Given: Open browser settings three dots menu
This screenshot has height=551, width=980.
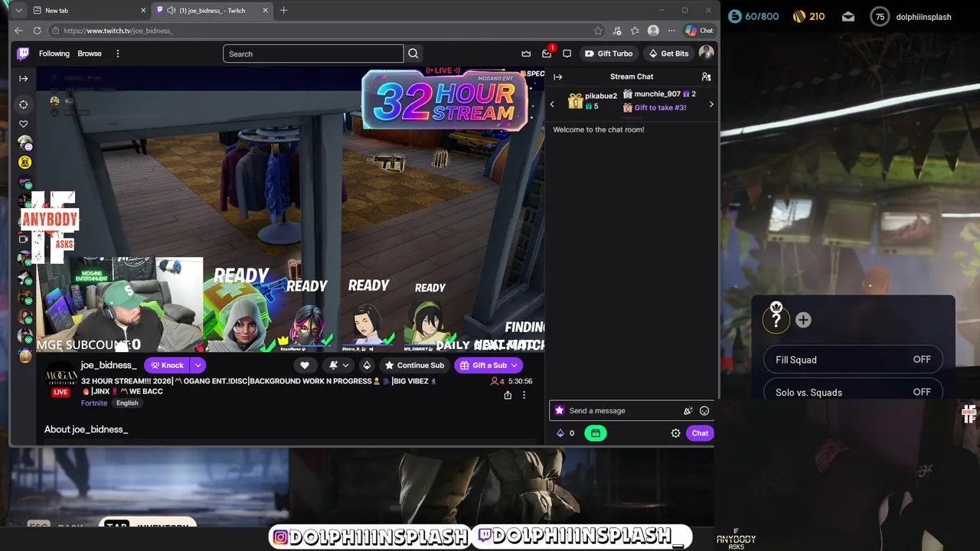Looking at the screenshot, I should (x=671, y=31).
